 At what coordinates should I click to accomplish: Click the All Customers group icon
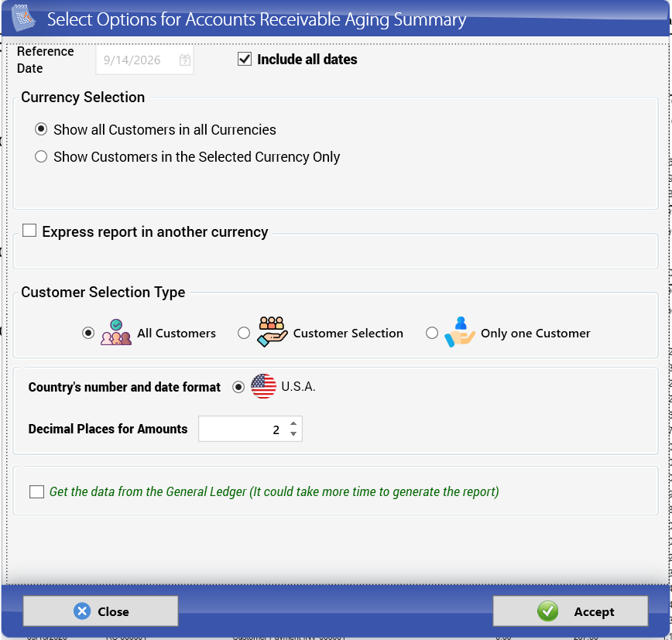116,333
